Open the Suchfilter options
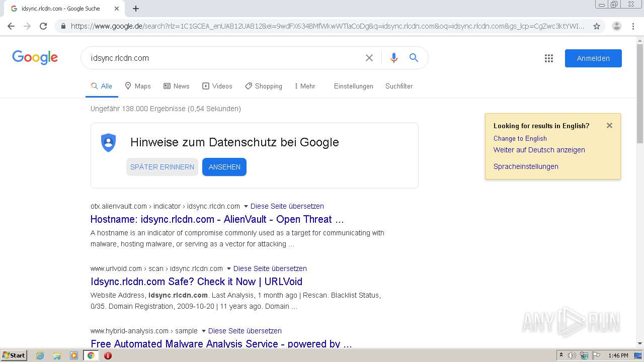 click(399, 86)
